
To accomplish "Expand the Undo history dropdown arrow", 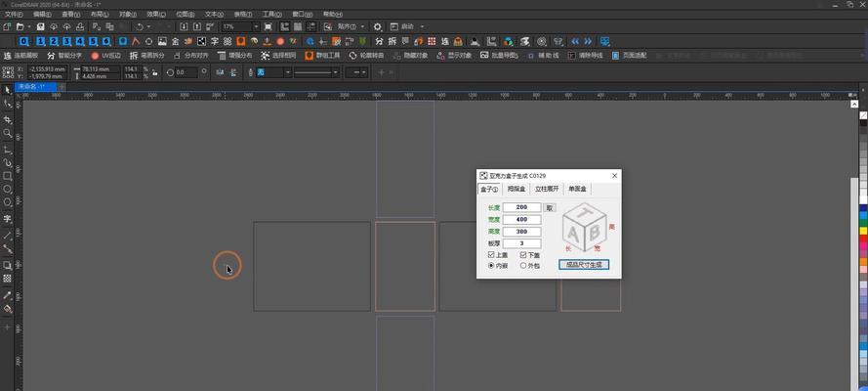I will (148, 26).
